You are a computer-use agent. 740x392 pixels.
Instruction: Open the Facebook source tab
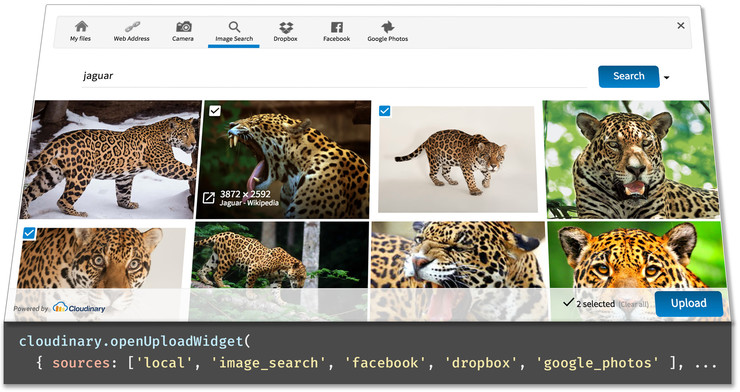pos(336,32)
